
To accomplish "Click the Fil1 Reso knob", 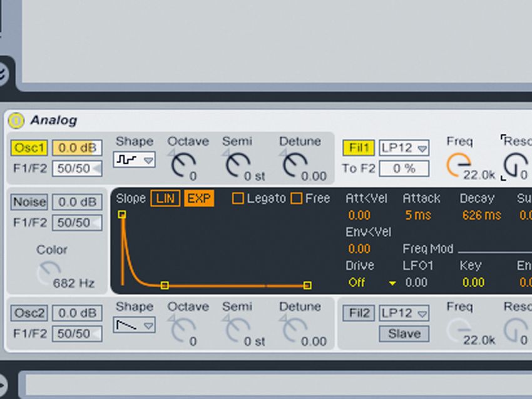I will tap(515, 163).
